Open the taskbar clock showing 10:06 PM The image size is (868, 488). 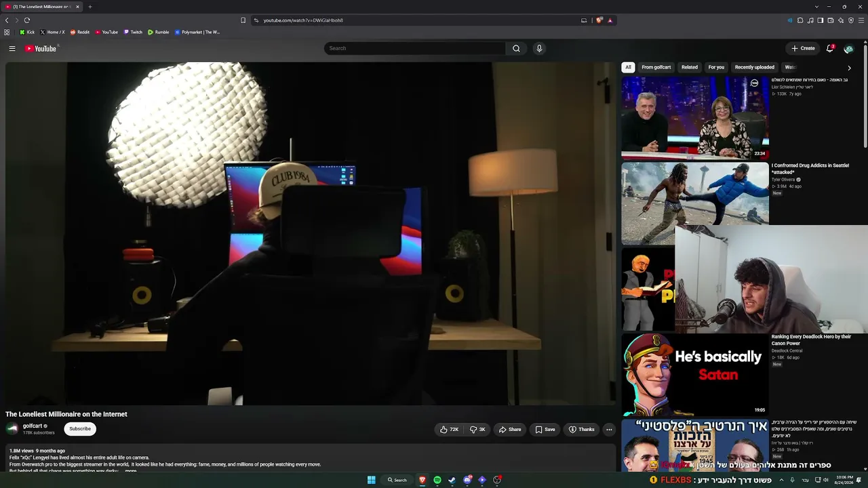tap(844, 480)
